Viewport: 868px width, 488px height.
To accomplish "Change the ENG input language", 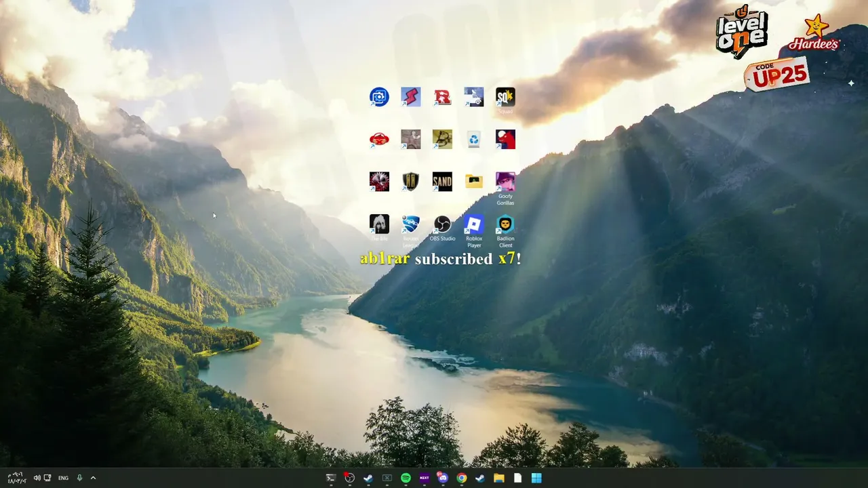I will tap(63, 478).
